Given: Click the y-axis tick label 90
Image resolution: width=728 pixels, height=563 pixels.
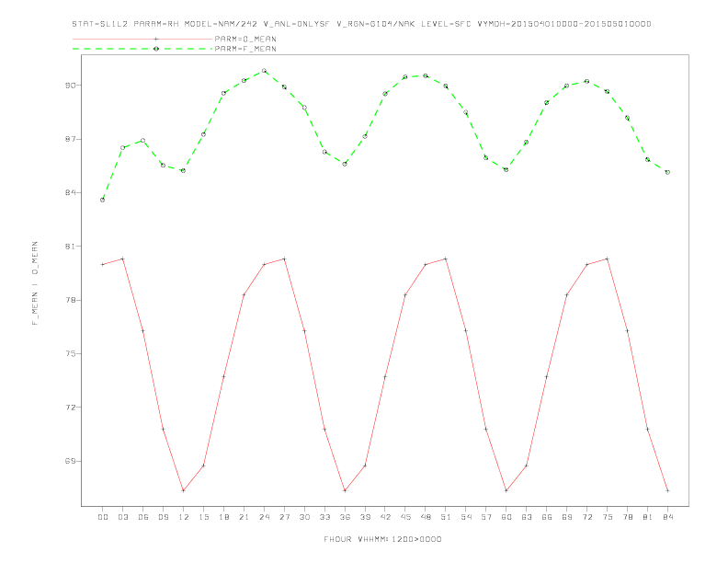Looking at the screenshot, I should [70, 85].
